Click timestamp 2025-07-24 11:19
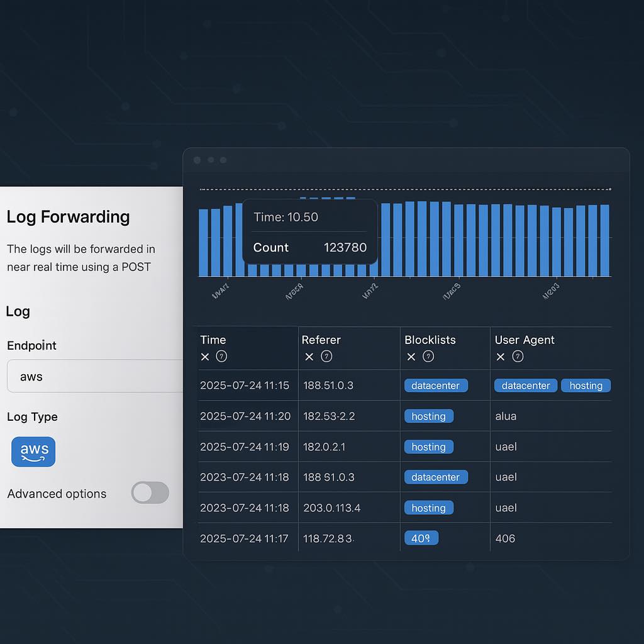This screenshot has height=644, width=644. pyautogui.click(x=245, y=447)
